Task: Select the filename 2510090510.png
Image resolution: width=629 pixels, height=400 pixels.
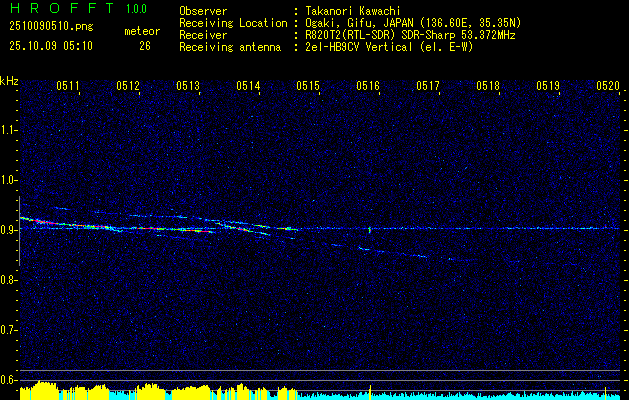Action: [x=51, y=27]
